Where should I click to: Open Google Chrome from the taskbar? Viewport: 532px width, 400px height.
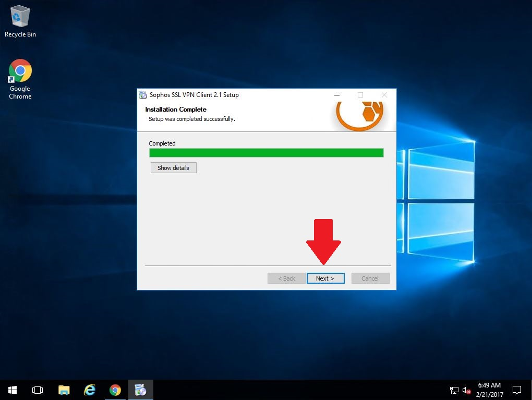[x=115, y=390]
